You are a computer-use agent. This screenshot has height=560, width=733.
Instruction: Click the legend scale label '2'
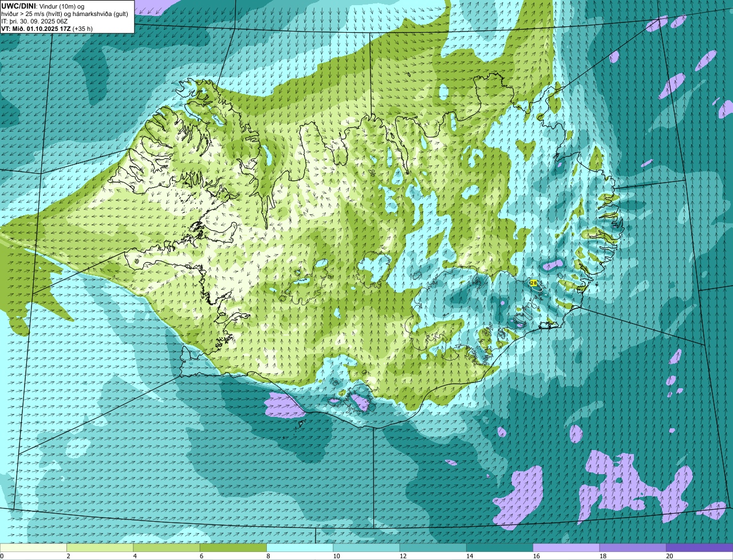tap(68, 556)
